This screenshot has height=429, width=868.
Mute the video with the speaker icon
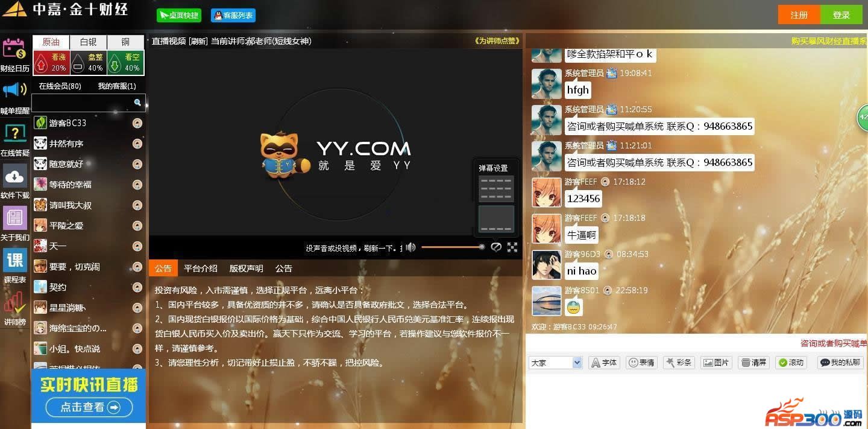pos(411,247)
